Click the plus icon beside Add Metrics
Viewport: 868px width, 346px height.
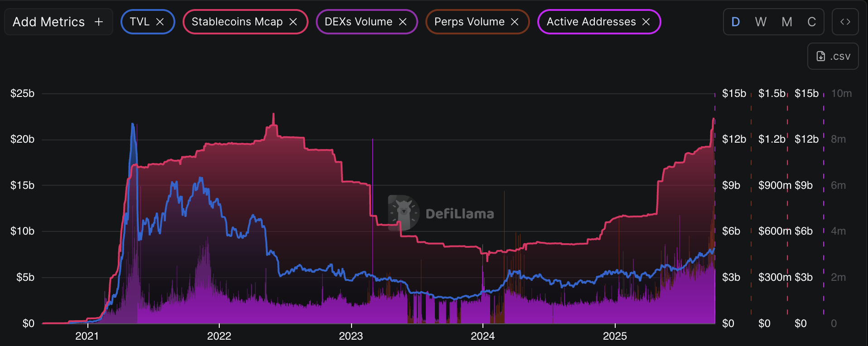pos(99,22)
